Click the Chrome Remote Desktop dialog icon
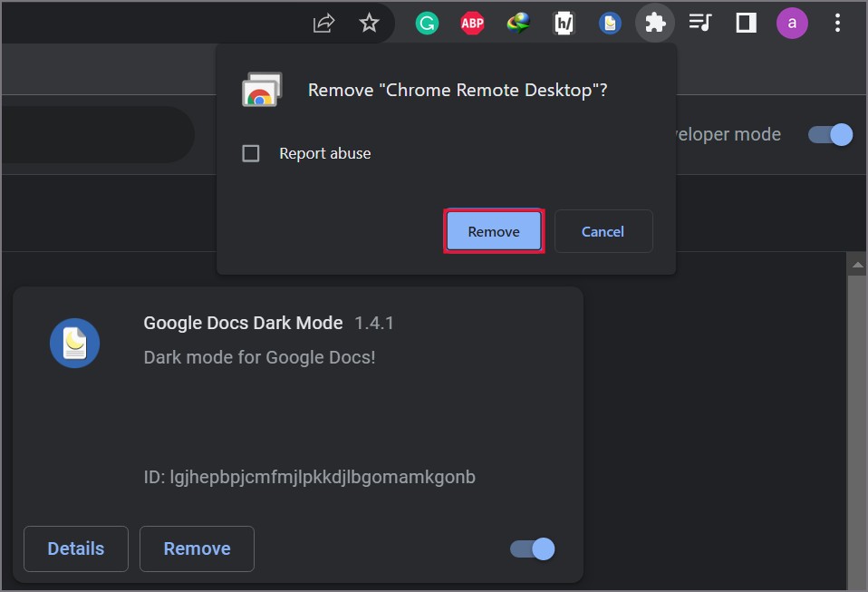Image resolution: width=868 pixels, height=592 pixels. [x=262, y=89]
